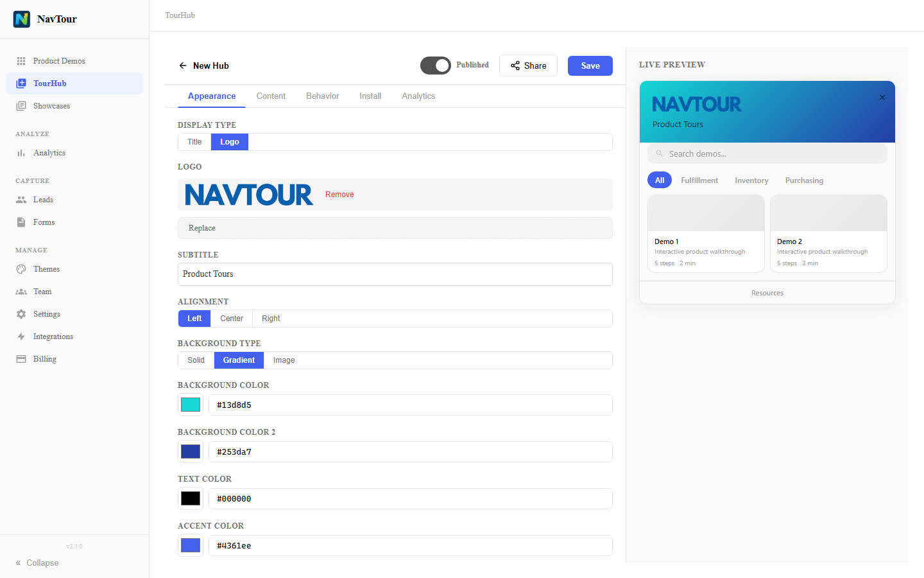Viewport: 924px width, 578px height.
Task: Toggle the Published switch
Action: coord(436,66)
